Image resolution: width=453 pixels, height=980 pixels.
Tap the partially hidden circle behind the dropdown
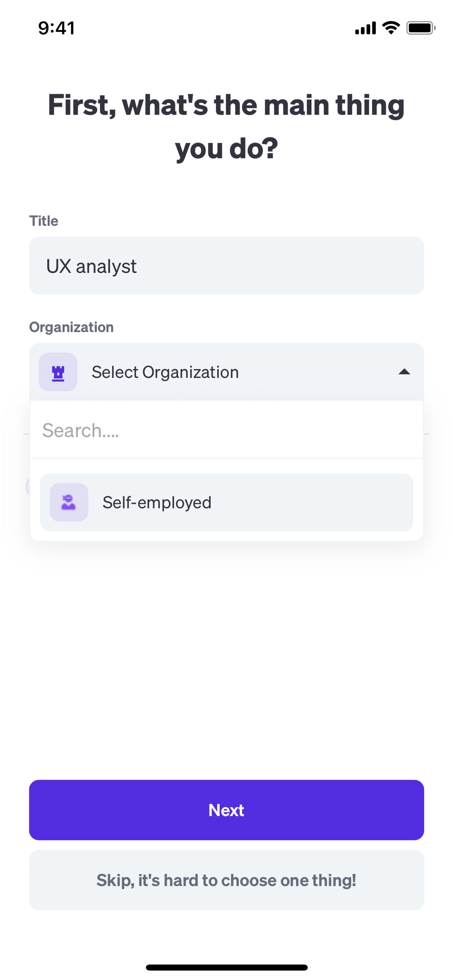(x=27, y=486)
